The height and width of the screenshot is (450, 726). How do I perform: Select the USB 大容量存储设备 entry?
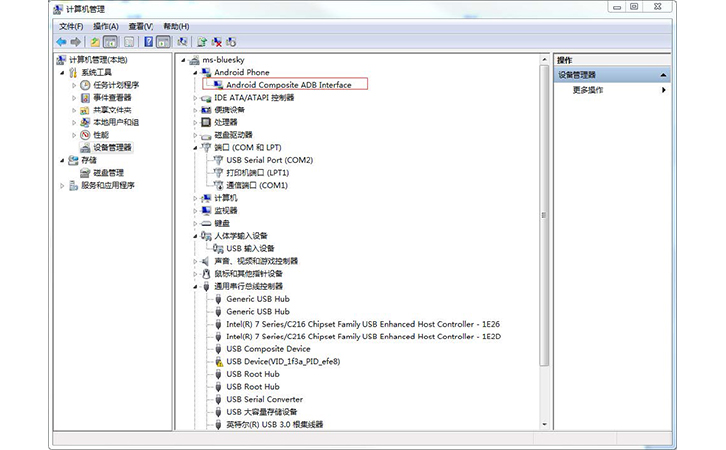(x=262, y=412)
